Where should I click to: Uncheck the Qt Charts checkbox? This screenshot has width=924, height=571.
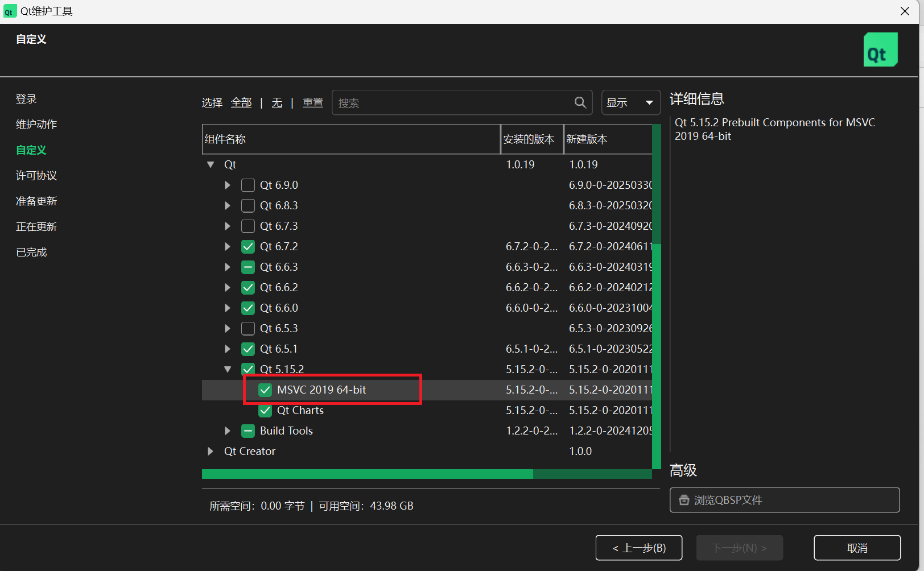[x=265, y=411]
